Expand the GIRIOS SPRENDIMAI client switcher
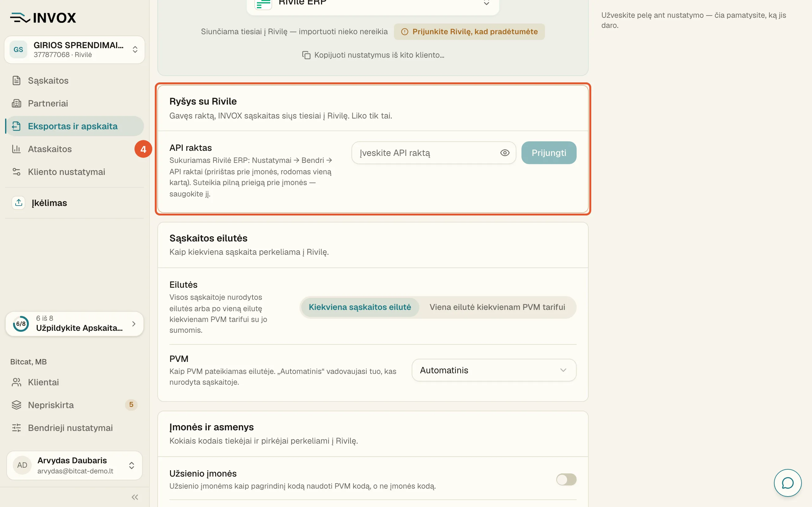The image size is (812, 507). click(x=75, y=50)
